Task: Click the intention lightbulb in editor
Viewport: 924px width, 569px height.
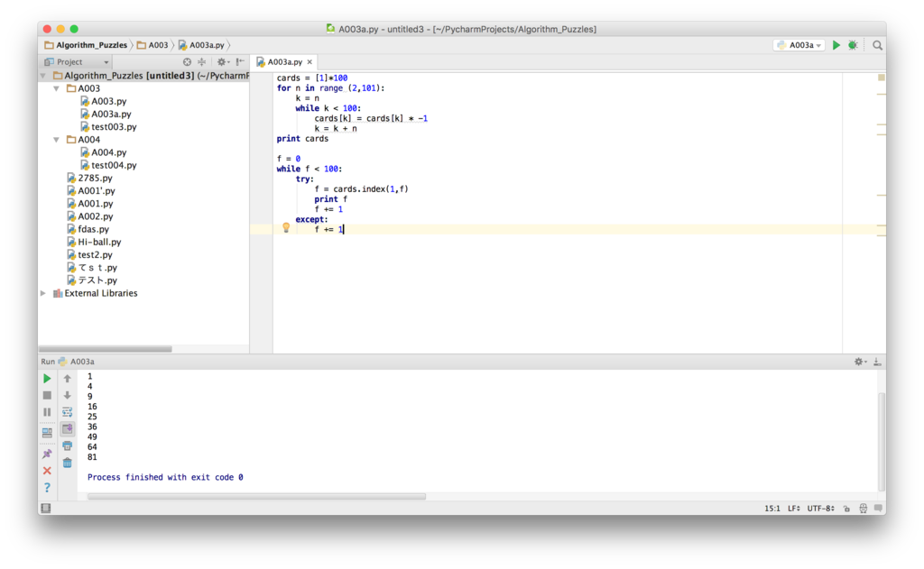Action: pos(286,227)
